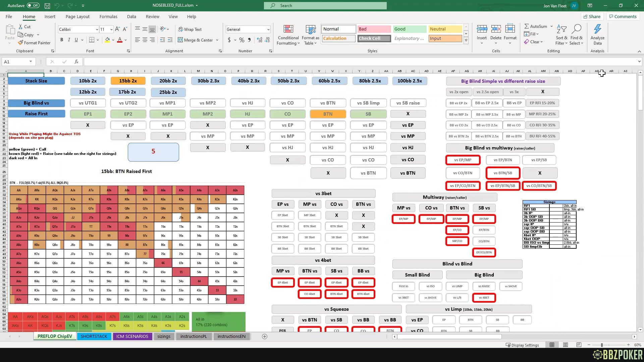This screenshot has width=644, height=362.
Task: Open the Conditional Formatting gallery
Action: click(288, 35)
